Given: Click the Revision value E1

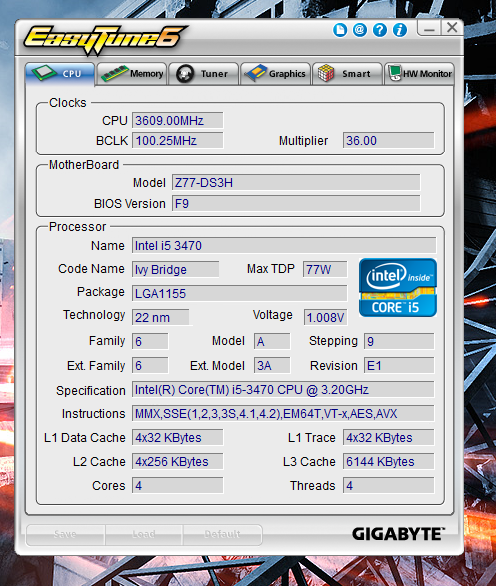Looking at the screenshot, I should [x=399, y=365].
